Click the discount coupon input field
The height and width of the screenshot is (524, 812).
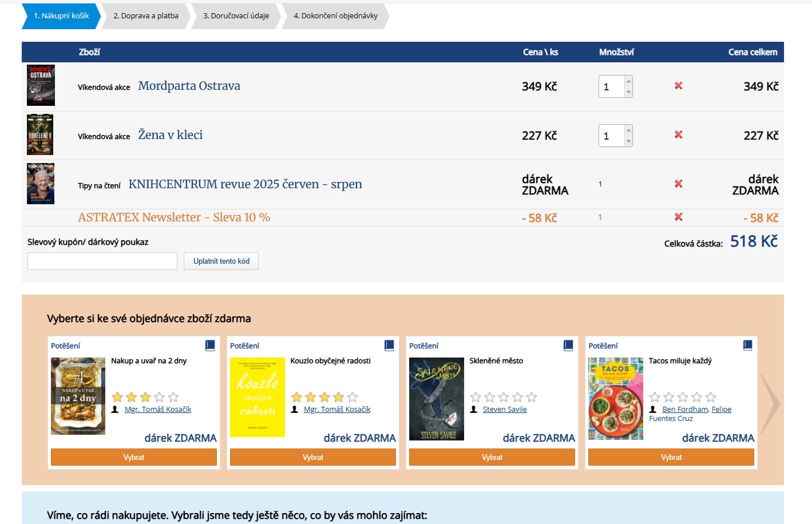pyautogui.click(x=102, y=261)
